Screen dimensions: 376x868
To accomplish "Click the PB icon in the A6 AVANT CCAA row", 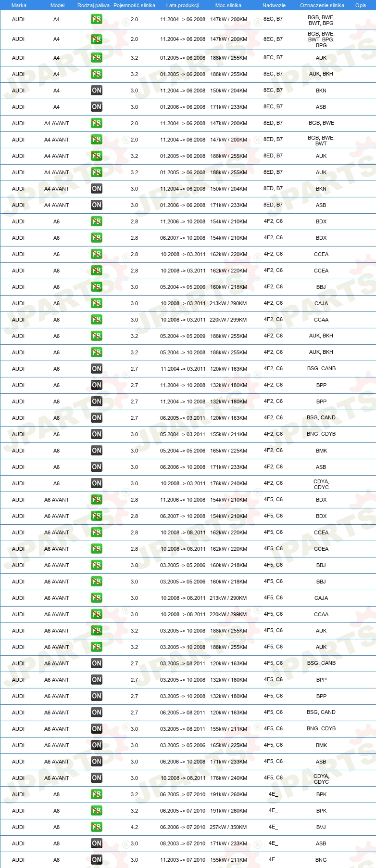I will point(97,614).
